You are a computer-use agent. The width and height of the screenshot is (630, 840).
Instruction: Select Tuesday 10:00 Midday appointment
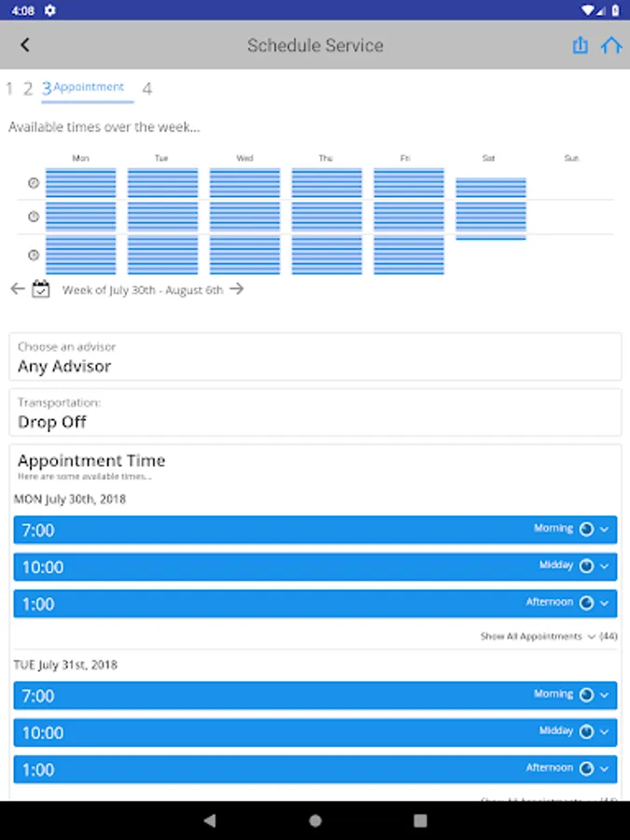point(315,733)
